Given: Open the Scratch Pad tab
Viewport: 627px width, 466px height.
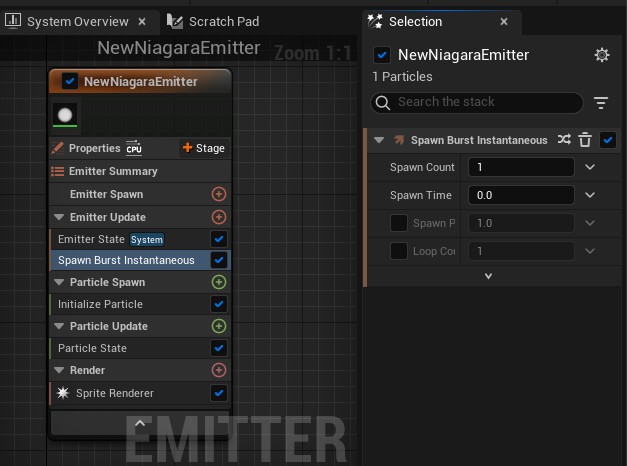Looking at the screenshot, I should tap(213, 22).
